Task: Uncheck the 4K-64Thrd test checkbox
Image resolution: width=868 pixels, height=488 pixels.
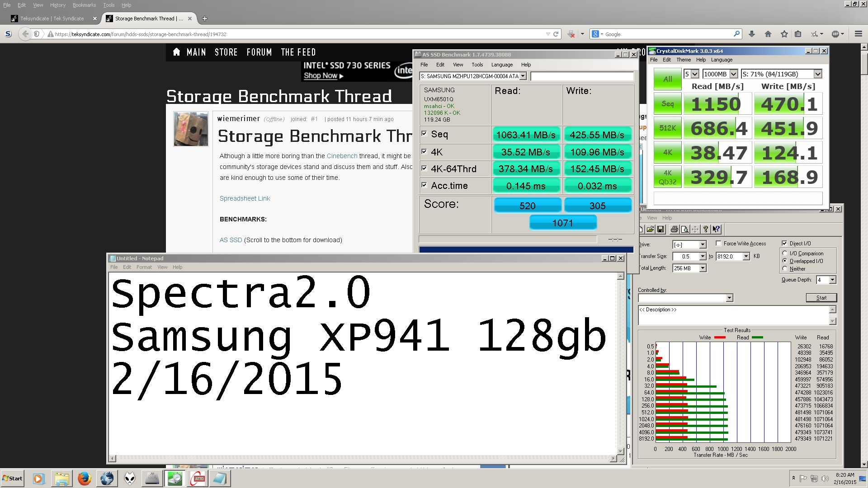Action: 424,169
